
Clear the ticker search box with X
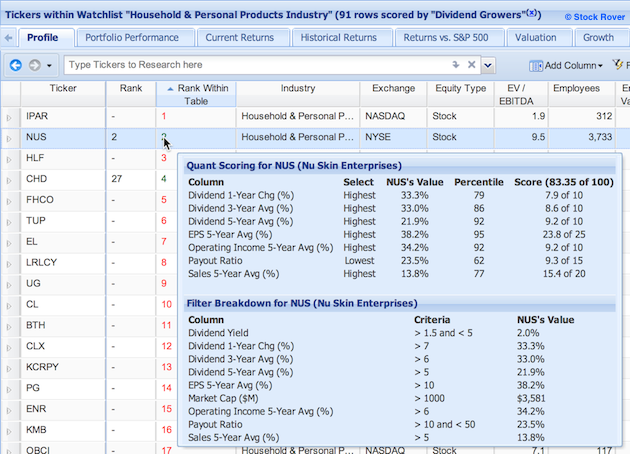point(472,65)
